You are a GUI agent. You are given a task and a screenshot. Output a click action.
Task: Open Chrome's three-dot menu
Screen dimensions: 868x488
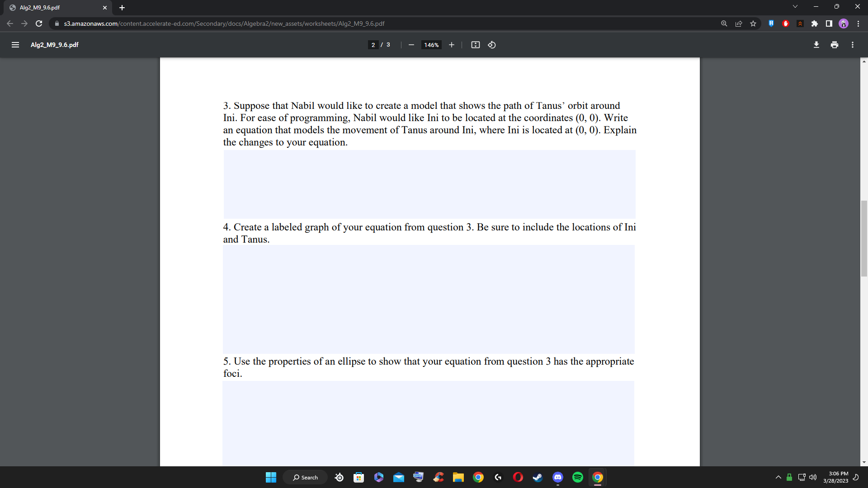click(x=859, y=23)
